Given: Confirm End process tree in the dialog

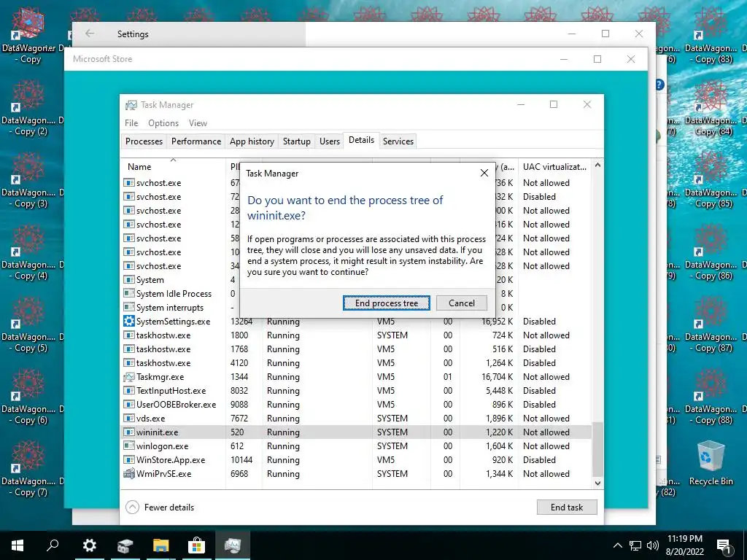Looking at the screenshot, I should pyautogui.click(x=387, y=303).
